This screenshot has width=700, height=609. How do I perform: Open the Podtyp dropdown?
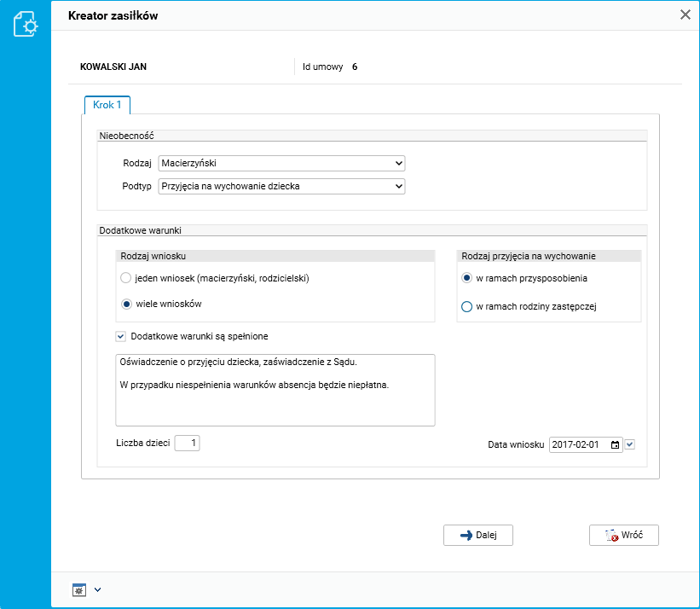281,187
